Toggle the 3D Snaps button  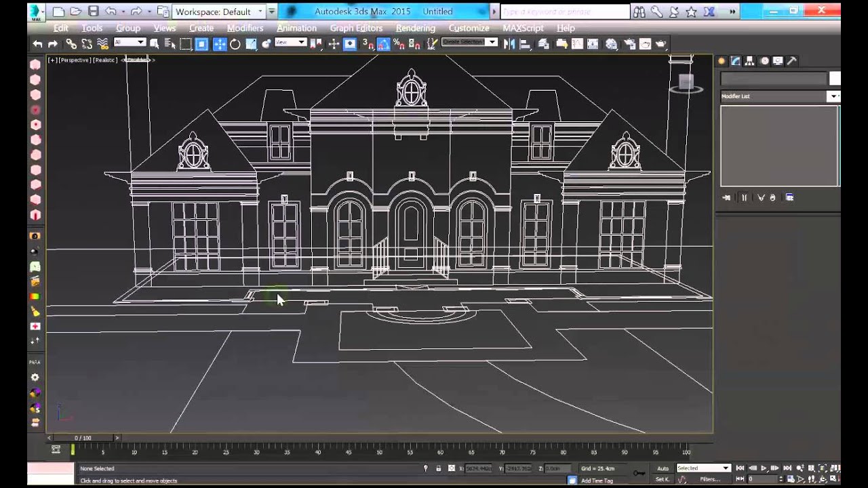368,44
